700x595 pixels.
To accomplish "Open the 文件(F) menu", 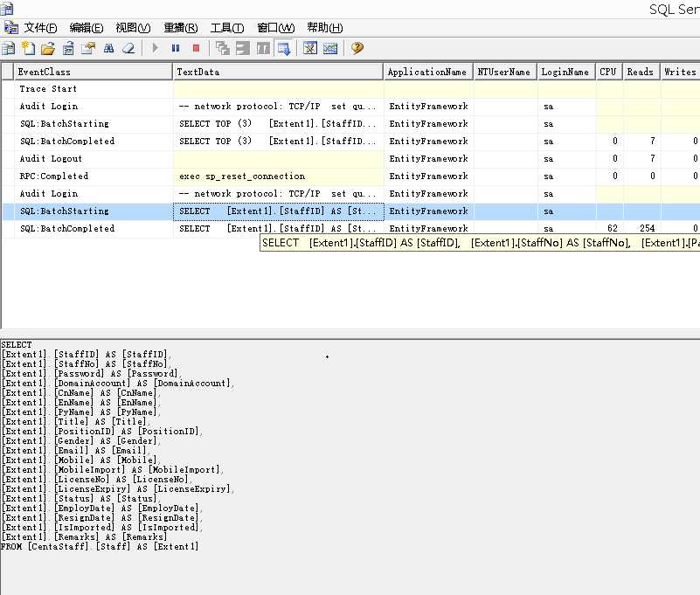I will tap(40, 28).
